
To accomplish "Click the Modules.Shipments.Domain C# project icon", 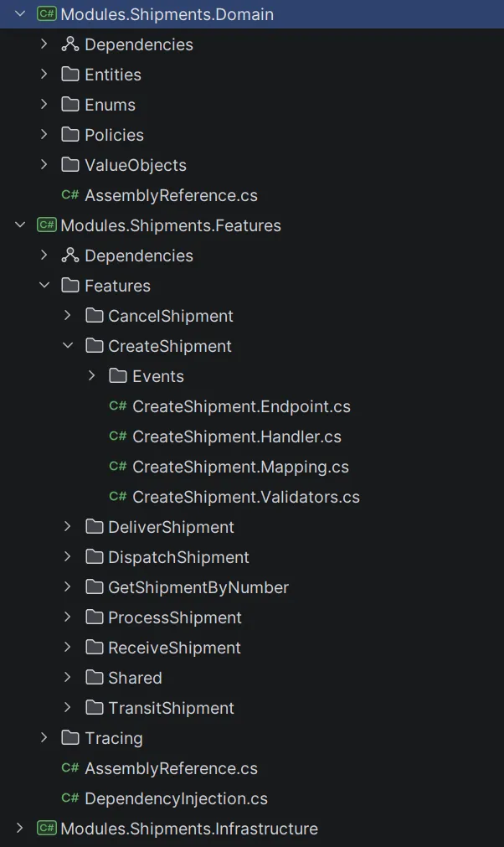I will pos(47,14).
